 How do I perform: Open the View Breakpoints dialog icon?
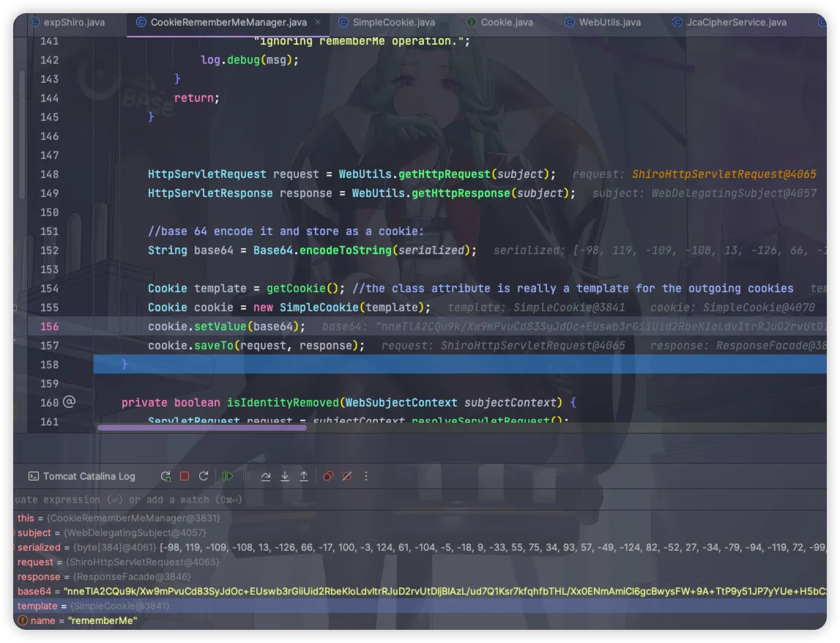(328, 476)
